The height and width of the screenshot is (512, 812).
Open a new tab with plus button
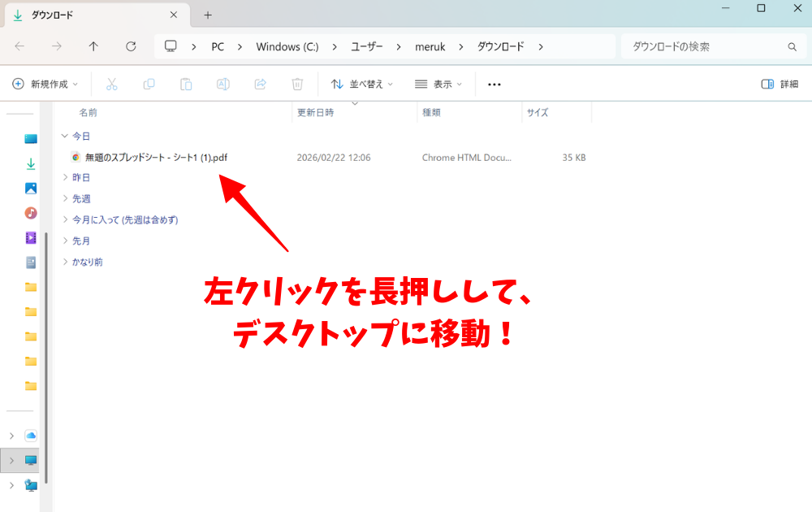pyautogui.click(x=208, y=15)
